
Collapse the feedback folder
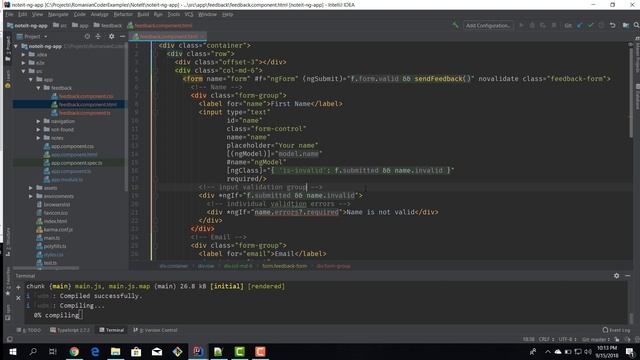38,88
